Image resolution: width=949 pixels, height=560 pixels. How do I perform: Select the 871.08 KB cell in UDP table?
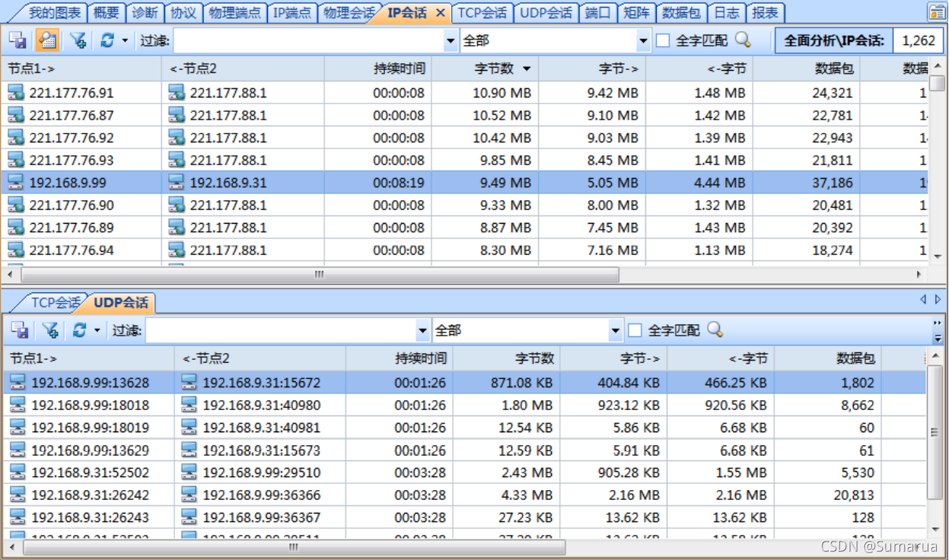507,383
